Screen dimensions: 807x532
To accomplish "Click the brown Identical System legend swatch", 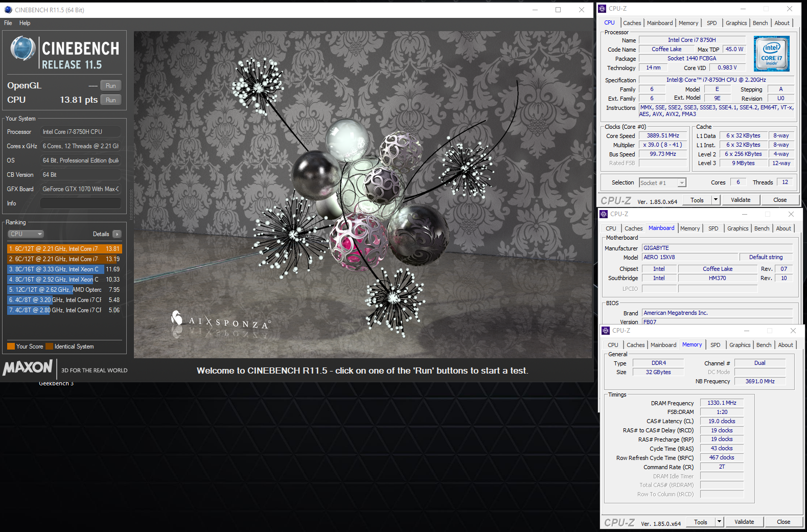I will coord(50,346).
